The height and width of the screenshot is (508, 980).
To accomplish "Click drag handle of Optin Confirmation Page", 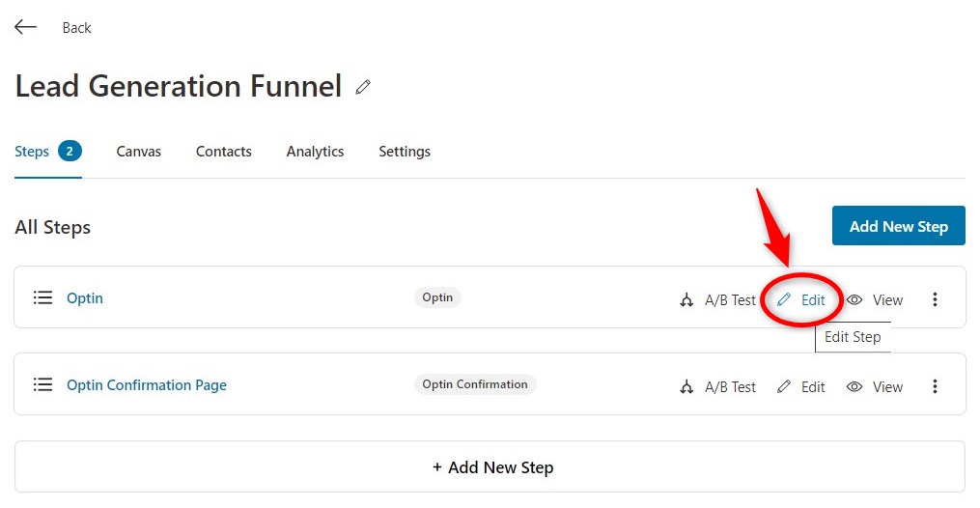I will point(42,384).
